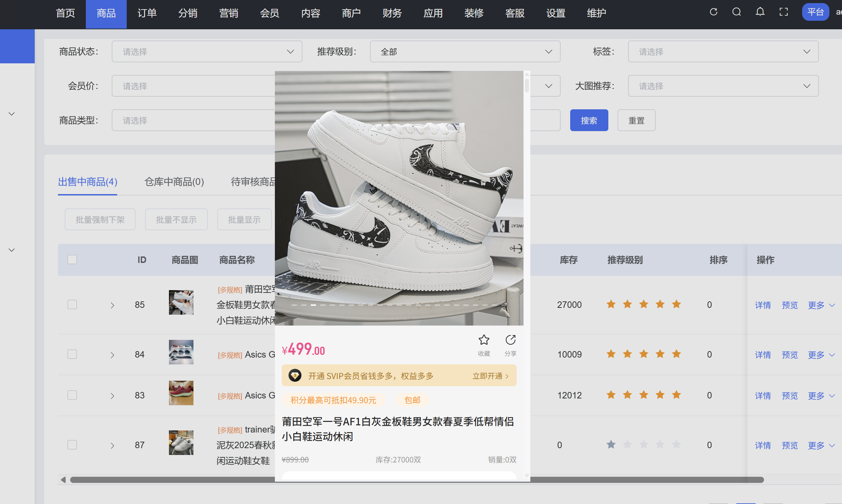Image resolution: width=842 pixels, height=504 pixels.
Task: Open 详情 for product 85
Action: click(x=763, y=305)
